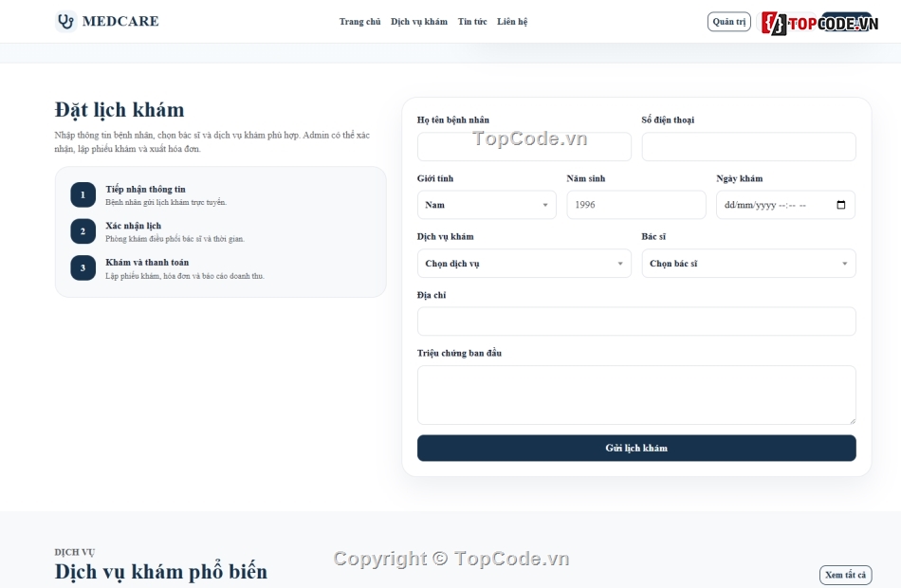Click the MEDCARE stethoscope logo icon
The width and height of the screenshot is (901, 588).
pos(66,21)
